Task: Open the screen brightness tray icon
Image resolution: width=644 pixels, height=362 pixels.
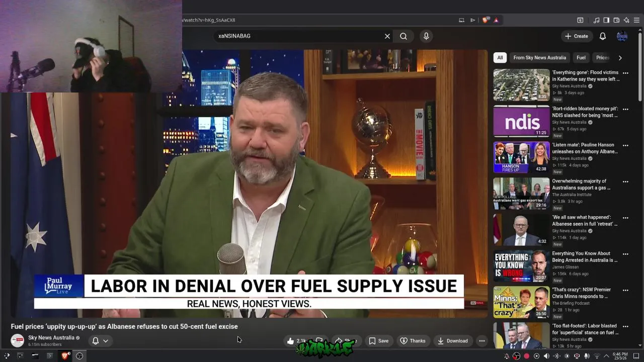Action: pos(567,356)
